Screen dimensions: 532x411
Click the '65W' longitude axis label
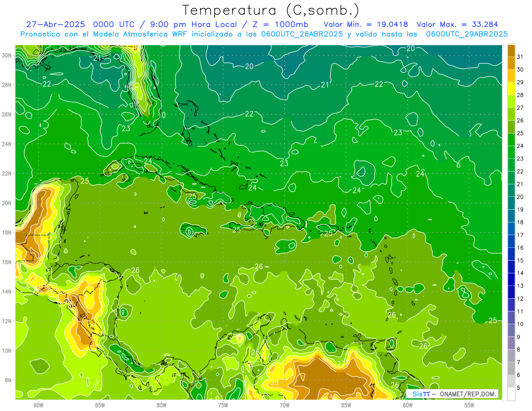click(x=346, y=405)
